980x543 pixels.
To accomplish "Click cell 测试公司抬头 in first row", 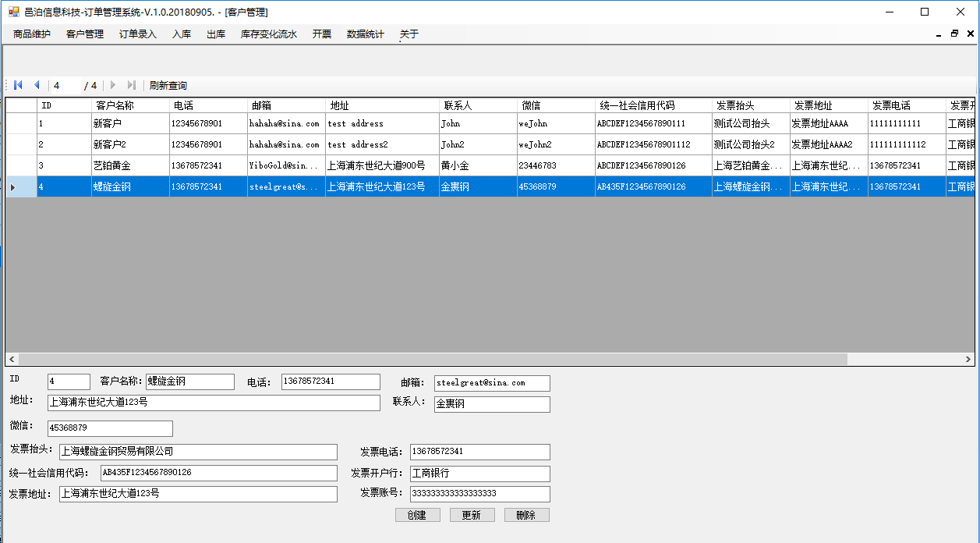I will coord(751,124).
